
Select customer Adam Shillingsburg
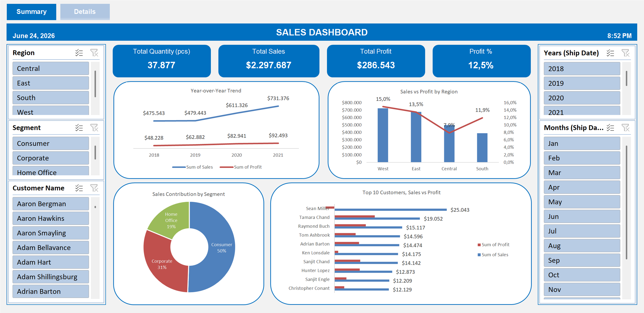coord(51,277)
